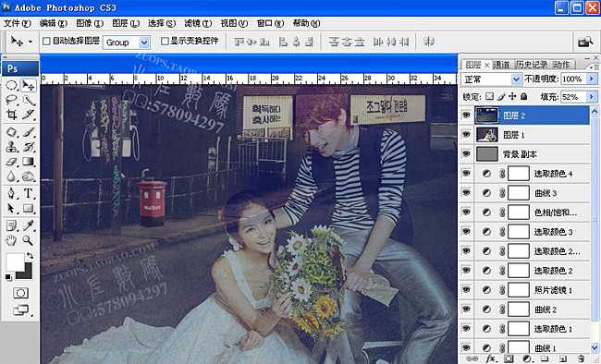Open the 文件 menu
This screenshot has height=364, width=601.
[18, 23]
